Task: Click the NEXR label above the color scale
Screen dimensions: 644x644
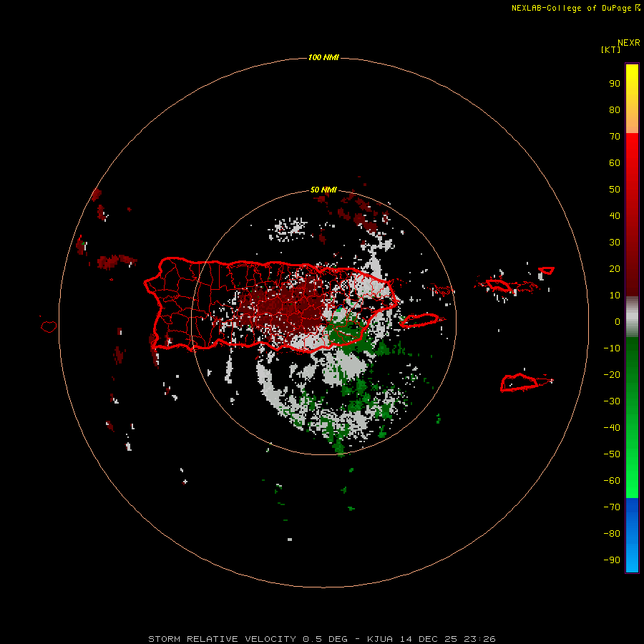Action: point(629,43)
